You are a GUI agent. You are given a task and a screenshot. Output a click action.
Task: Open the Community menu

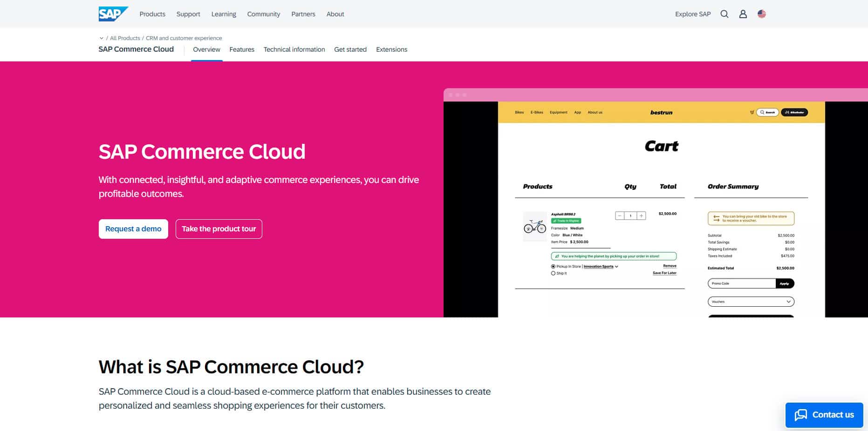264,14
